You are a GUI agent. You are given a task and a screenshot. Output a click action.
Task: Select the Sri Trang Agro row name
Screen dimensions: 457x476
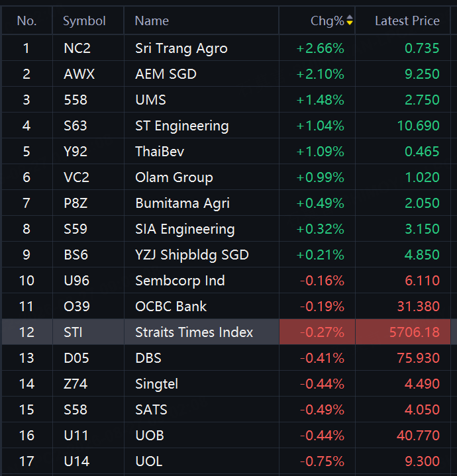point(181,48)
